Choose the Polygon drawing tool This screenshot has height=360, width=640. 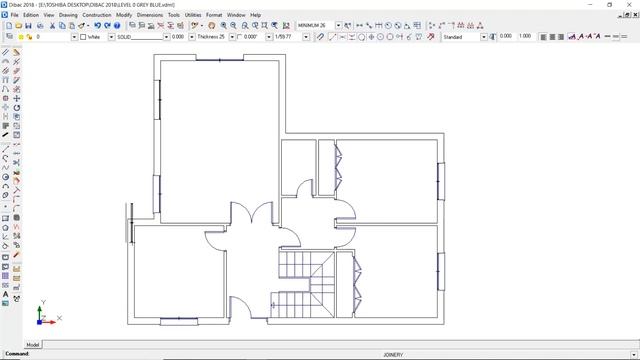[5, 228]
